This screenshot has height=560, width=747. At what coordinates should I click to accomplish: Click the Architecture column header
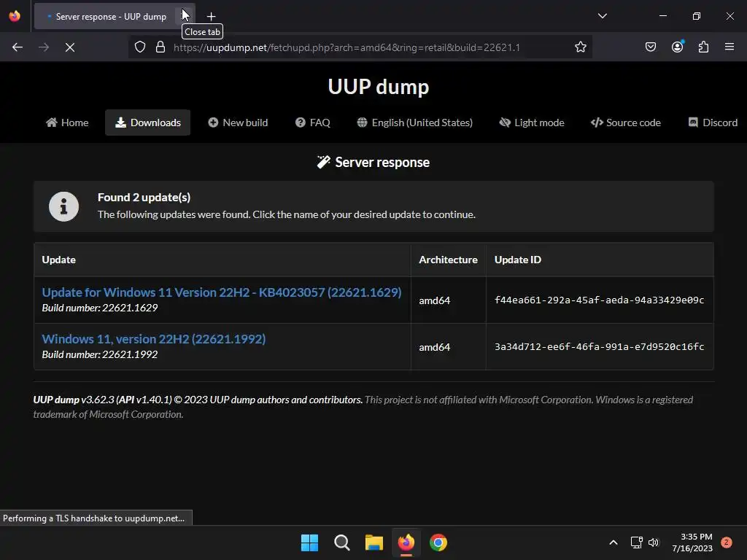(448, 260)
